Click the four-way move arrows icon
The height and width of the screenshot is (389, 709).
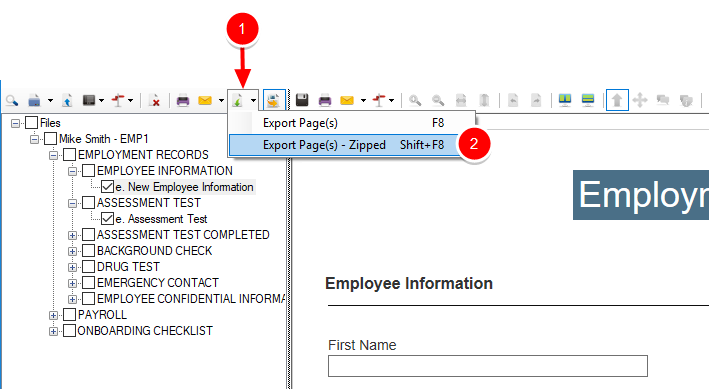click(640, 100)
